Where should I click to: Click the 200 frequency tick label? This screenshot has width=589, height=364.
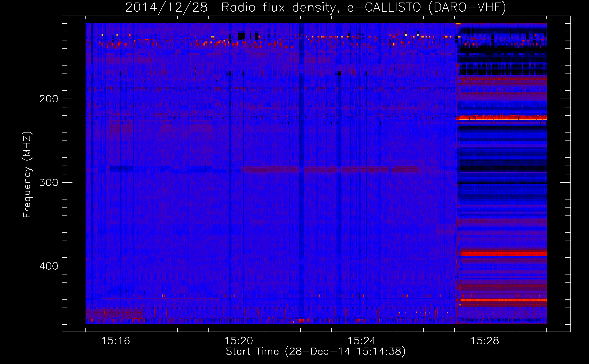click(48, 99)
